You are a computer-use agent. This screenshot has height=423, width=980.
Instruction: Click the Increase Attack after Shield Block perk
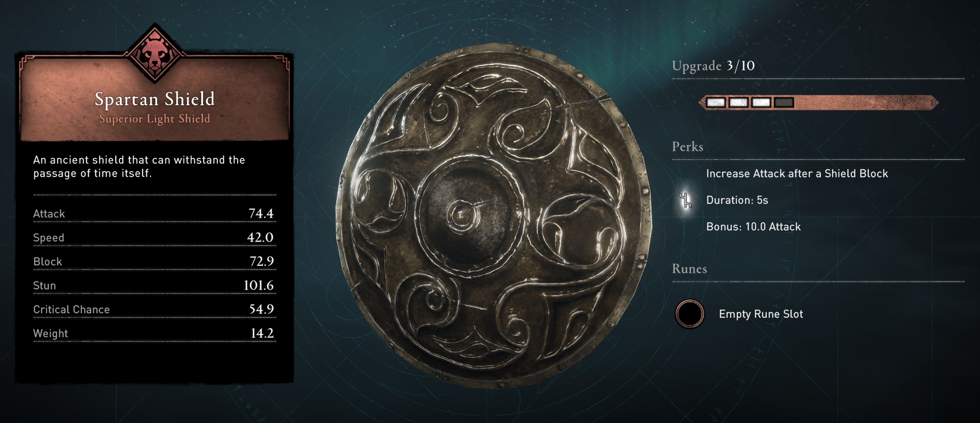(797, 173)
